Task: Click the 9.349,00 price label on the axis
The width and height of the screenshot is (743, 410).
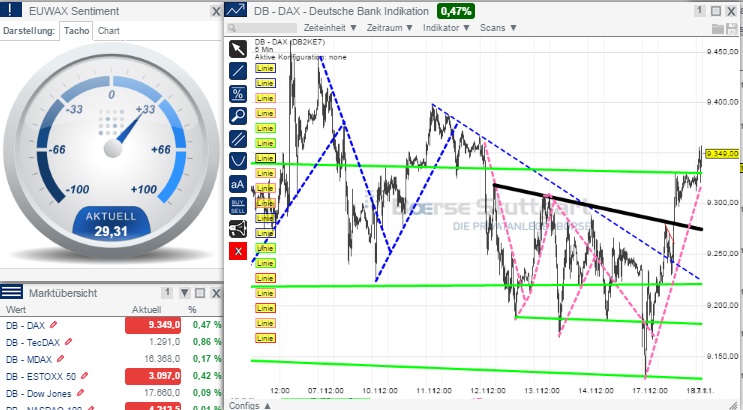Action: pos(722,154)
